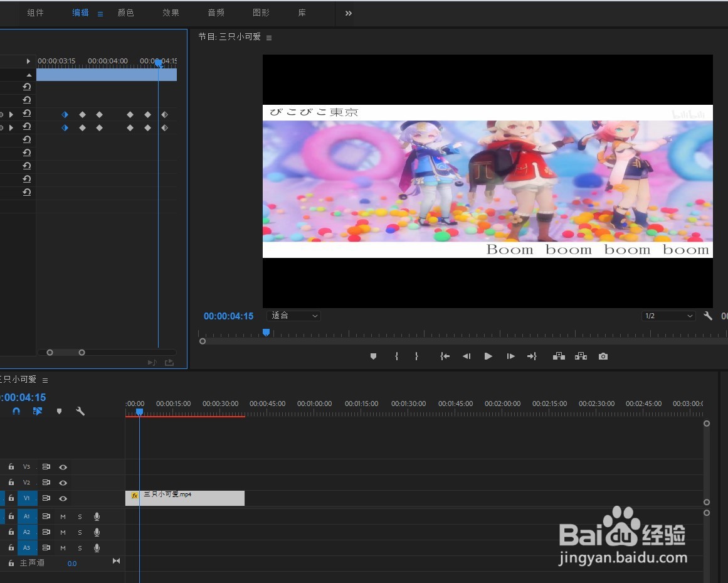This screenshot has height=583, width=728.
Task: Solo track A3
Action: (80, 548)
